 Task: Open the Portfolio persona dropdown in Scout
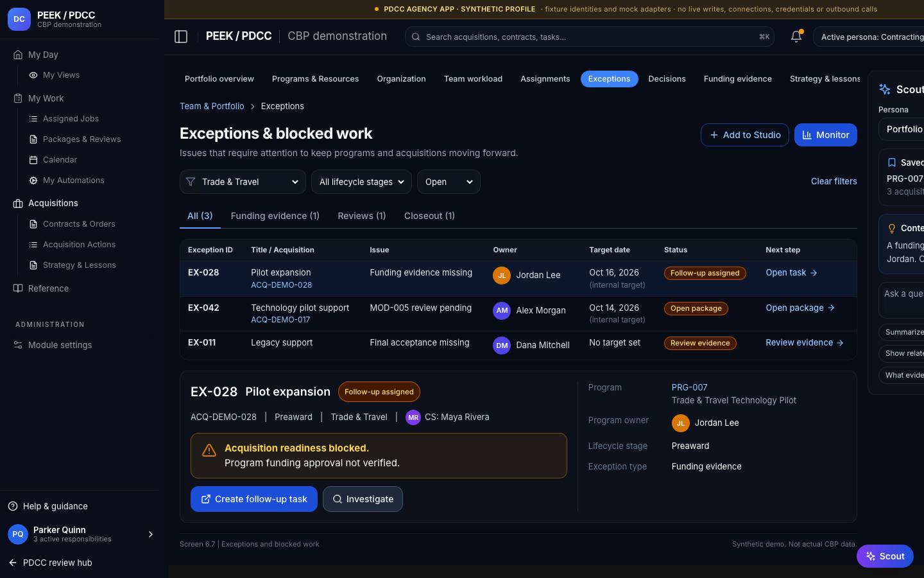pyautogui.click(x=901, y=129)
